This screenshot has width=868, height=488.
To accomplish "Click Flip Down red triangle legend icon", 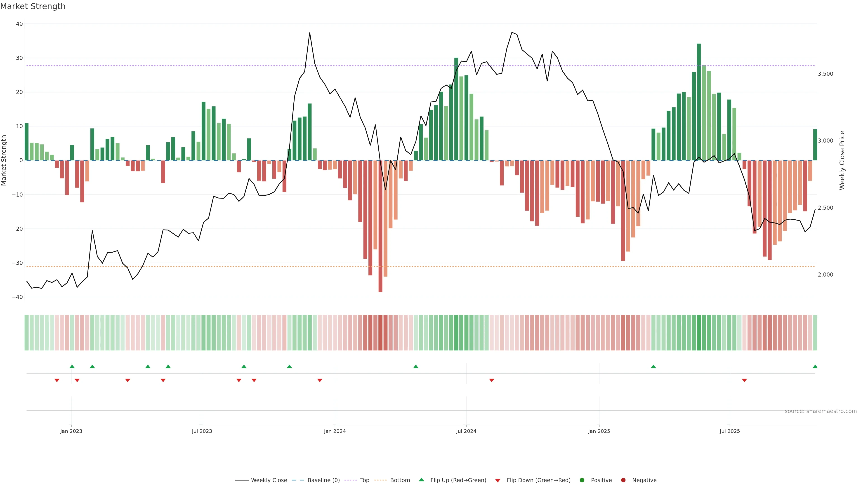I will (498, 480).
